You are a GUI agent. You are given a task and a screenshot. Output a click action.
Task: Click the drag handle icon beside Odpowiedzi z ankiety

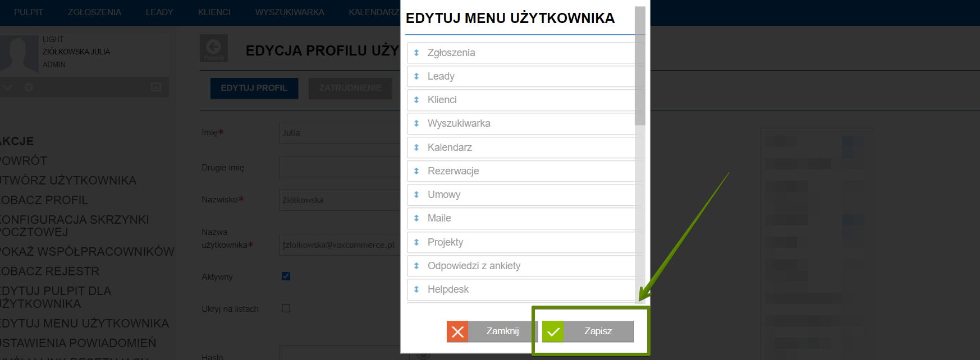(x=416, y=266)
